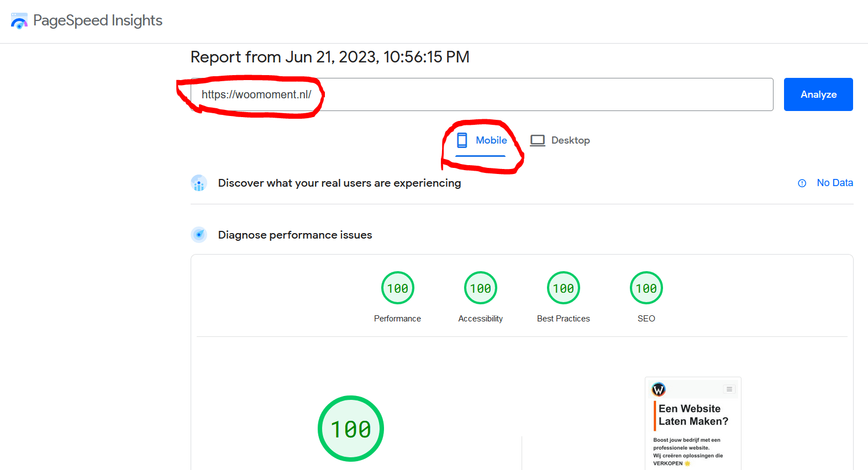Click Discover what your real users are experiencing
This screenshot has width=868, height=470.
339,183
